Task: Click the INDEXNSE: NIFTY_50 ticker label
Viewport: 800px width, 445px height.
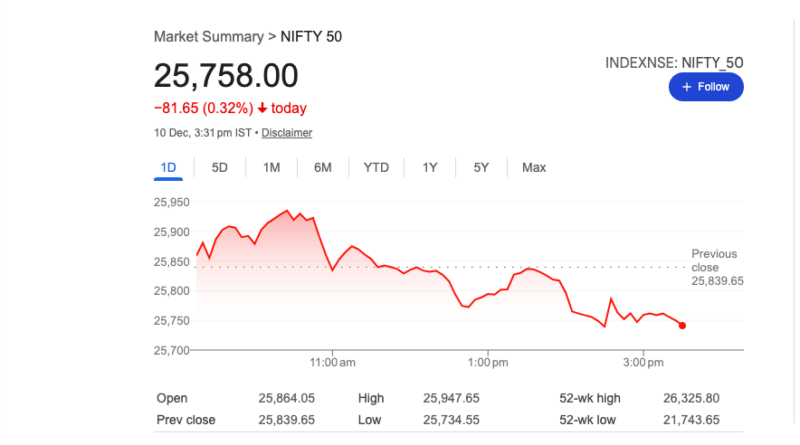Action: 674,63
